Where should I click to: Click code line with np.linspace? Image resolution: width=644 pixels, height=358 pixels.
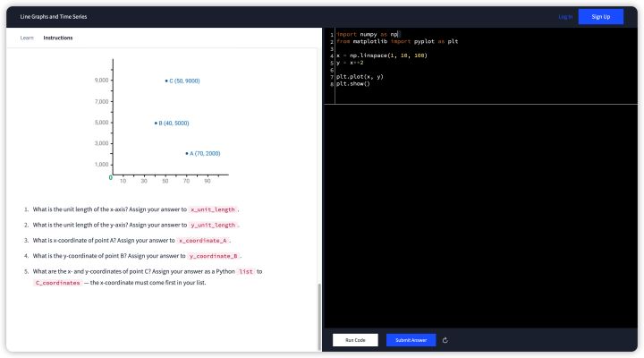pyautogui.click(x=382, y=55)
